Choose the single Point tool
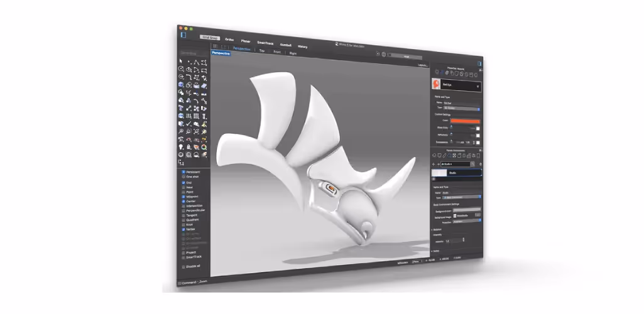Image resolution: width=644 pixels, height=314 pixels. pos(188,62)
